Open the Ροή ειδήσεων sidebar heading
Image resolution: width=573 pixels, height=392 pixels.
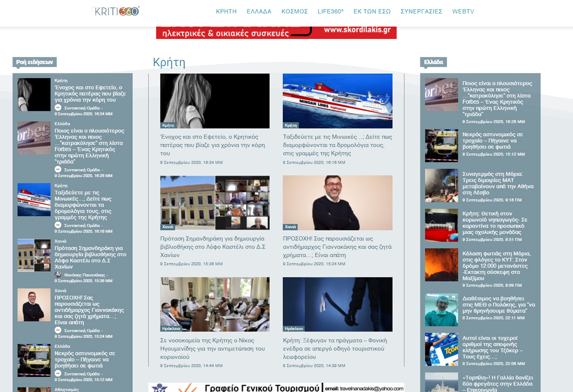pyautogui.click(x=34, y=62)
